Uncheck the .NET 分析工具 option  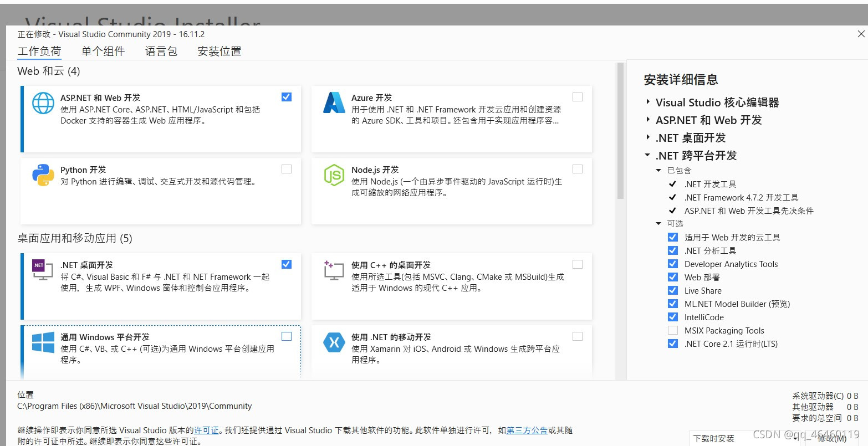pyautogui.click(x=673, y=250)
